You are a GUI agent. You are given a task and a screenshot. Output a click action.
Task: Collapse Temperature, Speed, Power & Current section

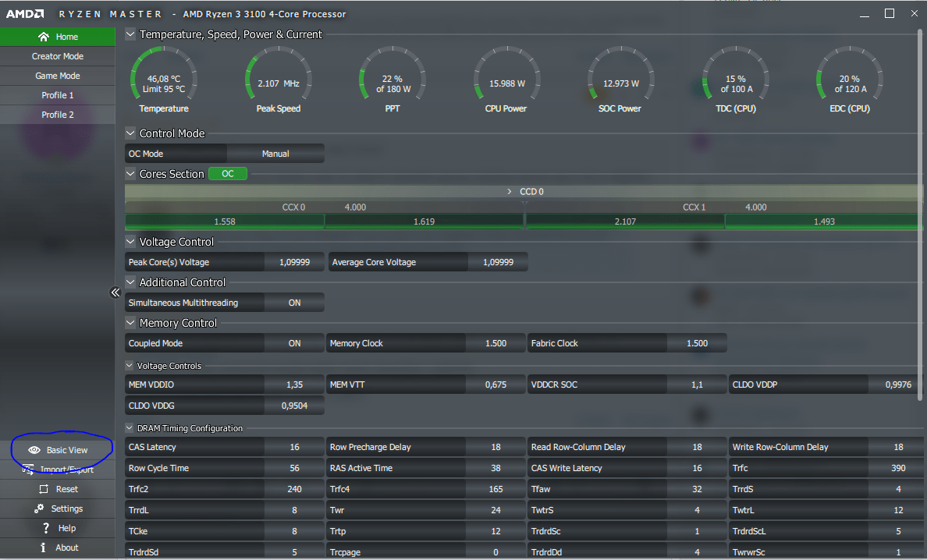[130, 34]
